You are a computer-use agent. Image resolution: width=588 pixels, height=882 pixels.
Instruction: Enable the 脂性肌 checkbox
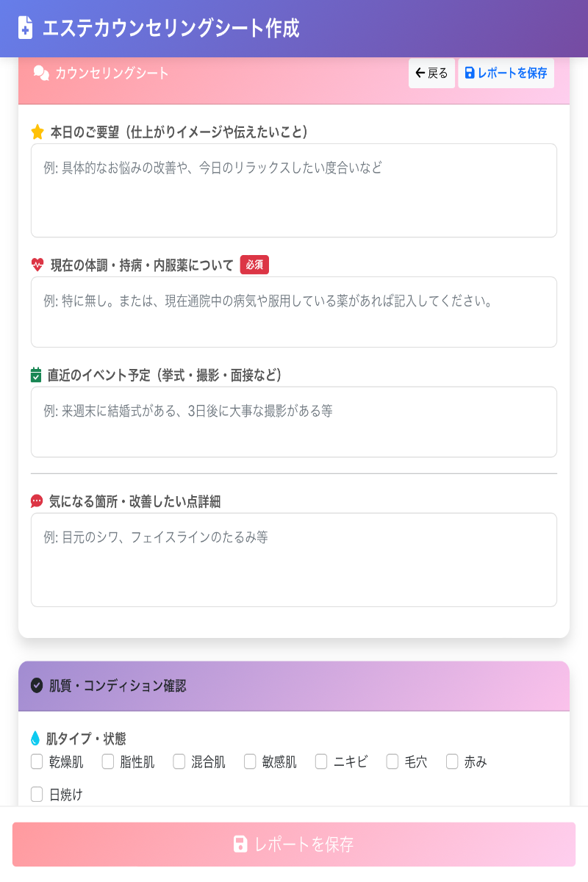tap(107, 762)
